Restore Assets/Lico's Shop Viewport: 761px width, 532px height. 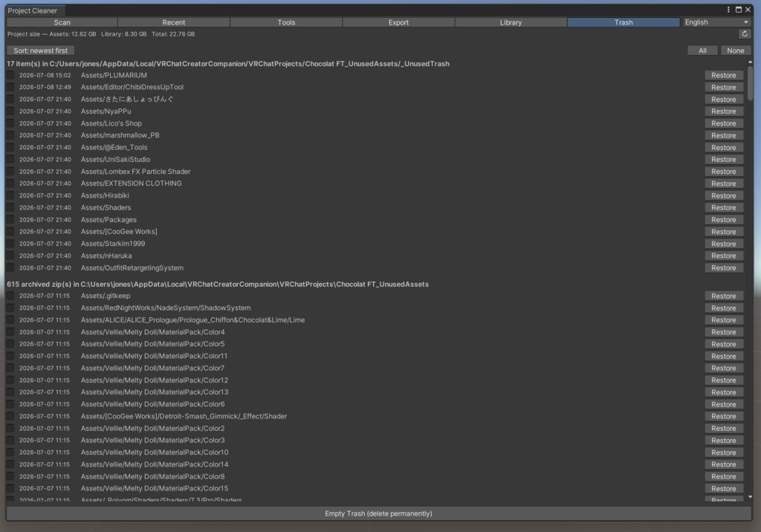tap(724, 123)
